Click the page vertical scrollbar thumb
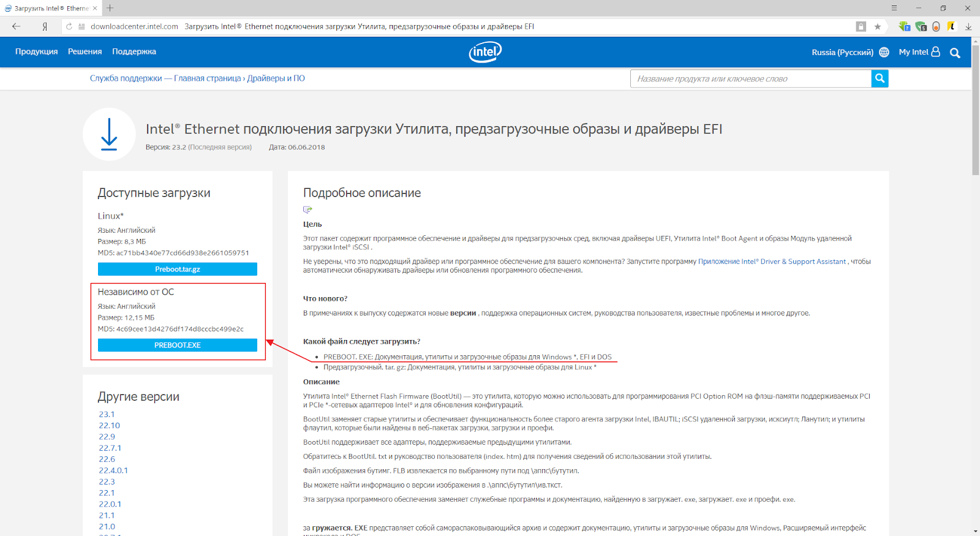Viewport: 980px width, 536px height. pos(976,110)
